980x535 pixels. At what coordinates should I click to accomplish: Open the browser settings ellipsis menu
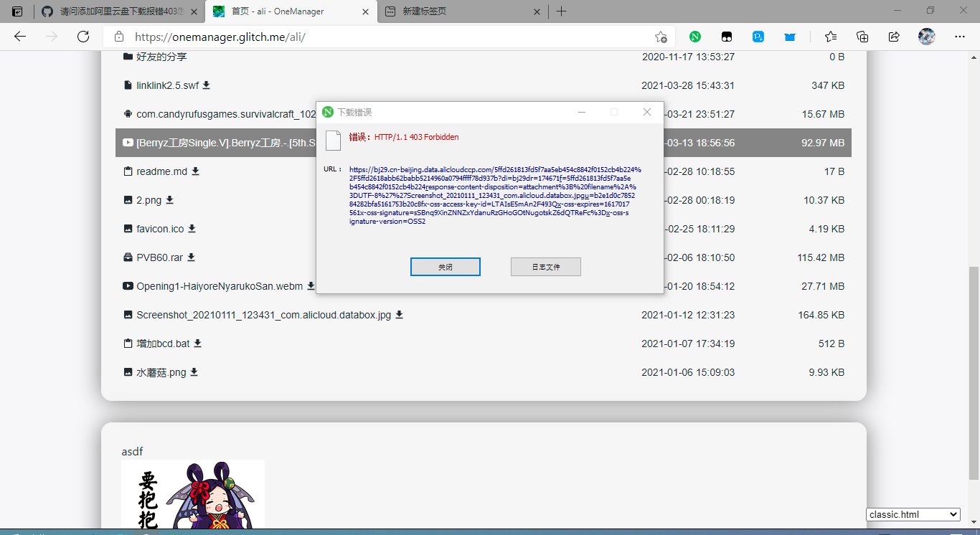(x=960, y=37)
